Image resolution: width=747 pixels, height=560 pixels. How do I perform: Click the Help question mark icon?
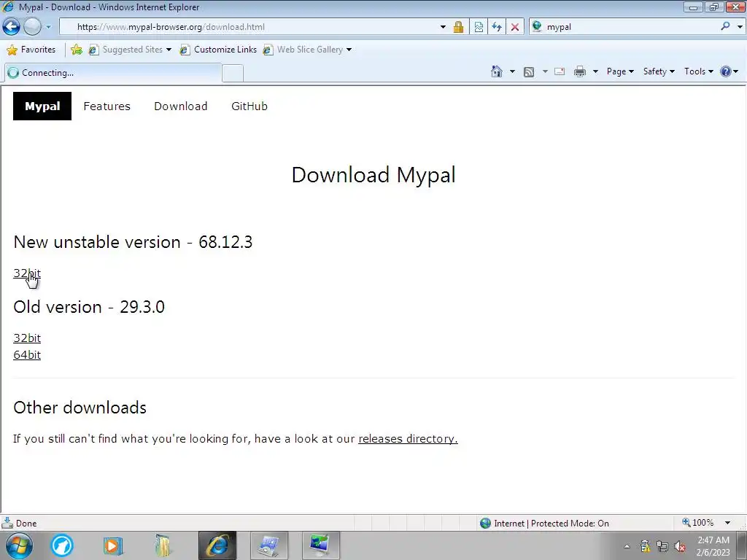(x=725, y=71)
